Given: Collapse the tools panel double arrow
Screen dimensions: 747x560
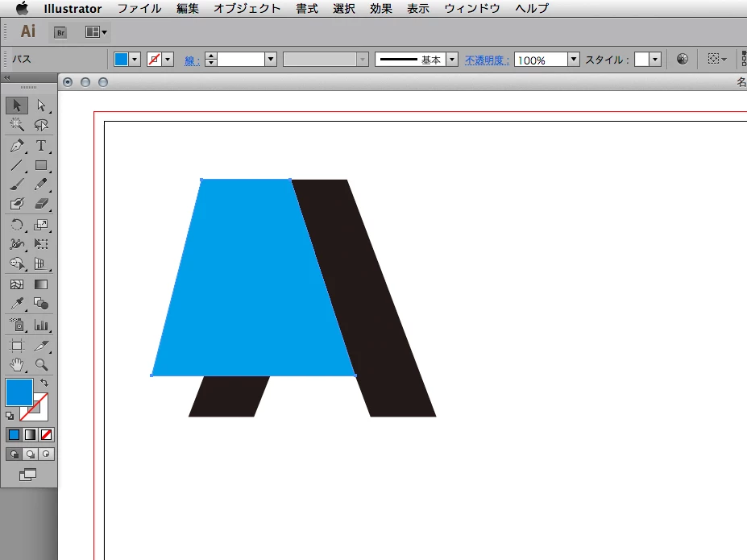Looking at the screenshot, I should [x=6, y=77].
